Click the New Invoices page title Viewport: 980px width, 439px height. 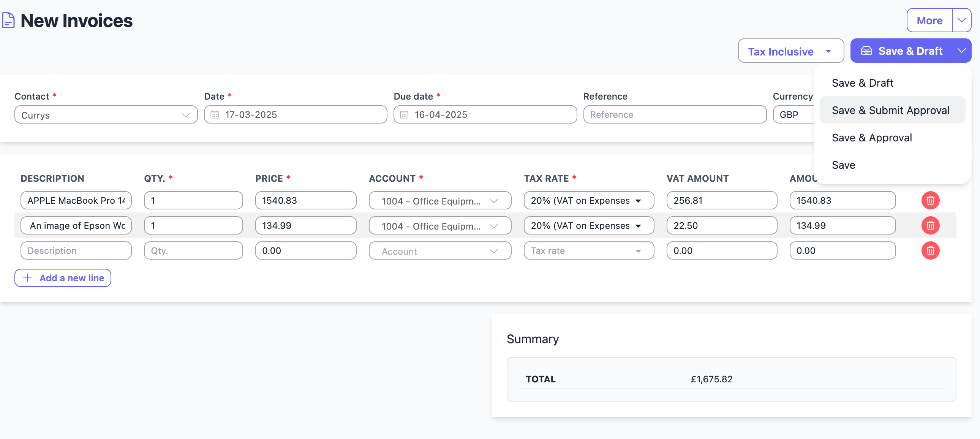tap(76, 21)
